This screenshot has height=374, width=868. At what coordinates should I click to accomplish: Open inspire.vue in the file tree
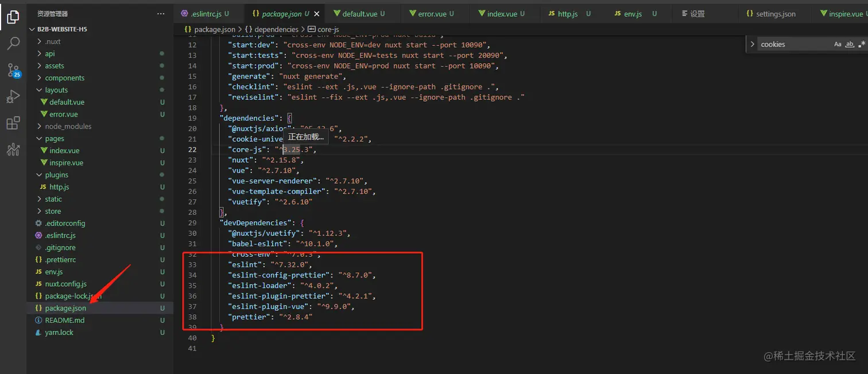click(66, 163)
